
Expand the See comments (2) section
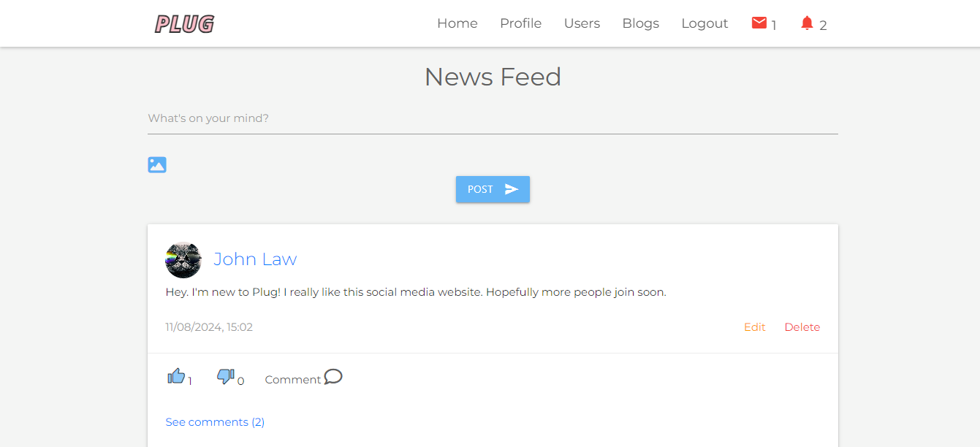[x=215, y=422]
